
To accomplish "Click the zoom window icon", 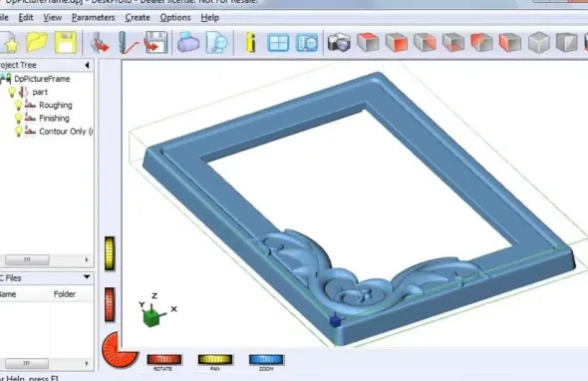I will tap(307, 43).
